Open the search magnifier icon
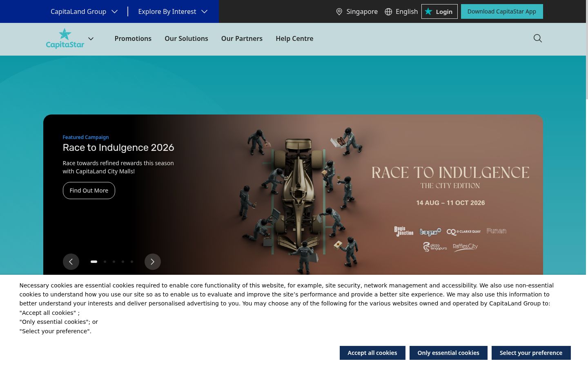 pyautogui.click(x=538, y=38)
